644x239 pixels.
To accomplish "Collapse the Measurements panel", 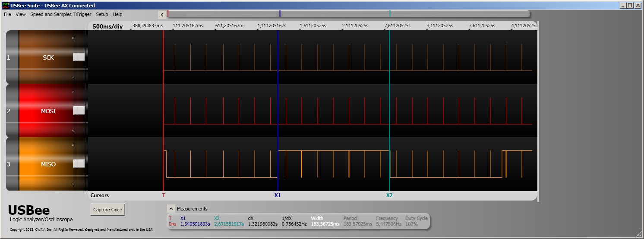I will click(171, 208).
